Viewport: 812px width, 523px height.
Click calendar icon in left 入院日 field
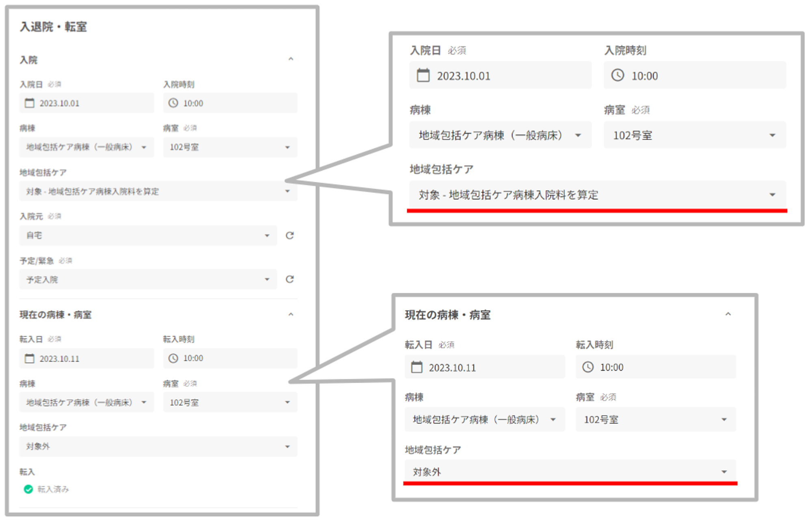(30, 103)
